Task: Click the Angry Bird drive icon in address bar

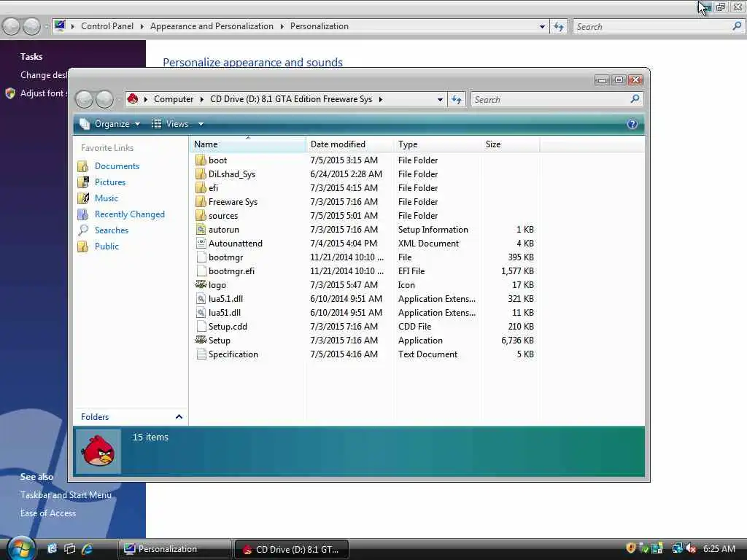Action: [133, 98]
